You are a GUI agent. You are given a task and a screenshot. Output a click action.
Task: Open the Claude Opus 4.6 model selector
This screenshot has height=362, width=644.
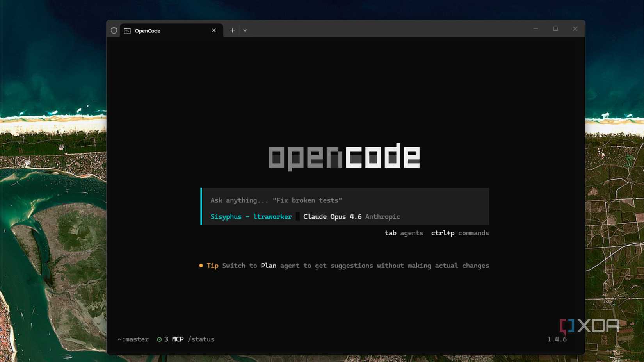tap(332, 216)
